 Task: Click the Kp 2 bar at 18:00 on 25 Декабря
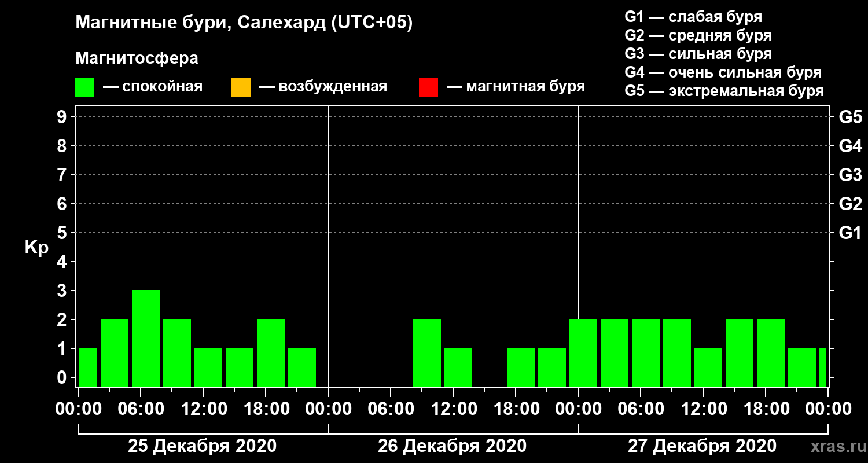271,352
